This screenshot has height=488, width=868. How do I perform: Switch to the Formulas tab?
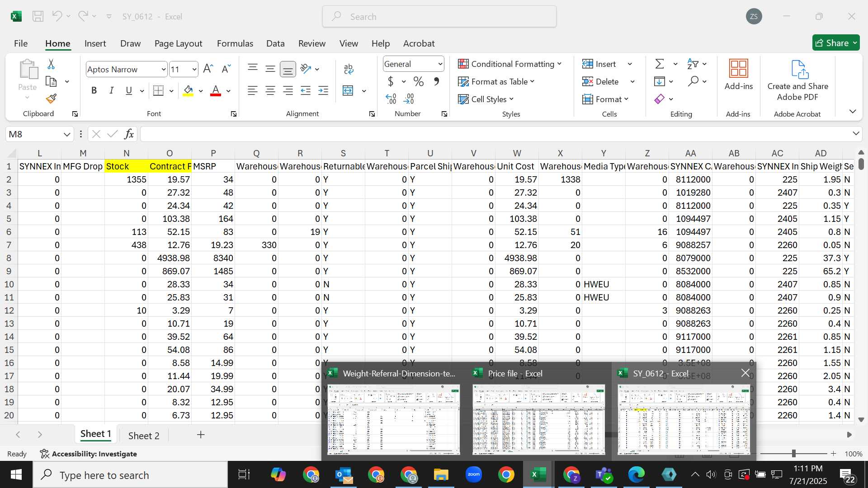coord(235,43)
